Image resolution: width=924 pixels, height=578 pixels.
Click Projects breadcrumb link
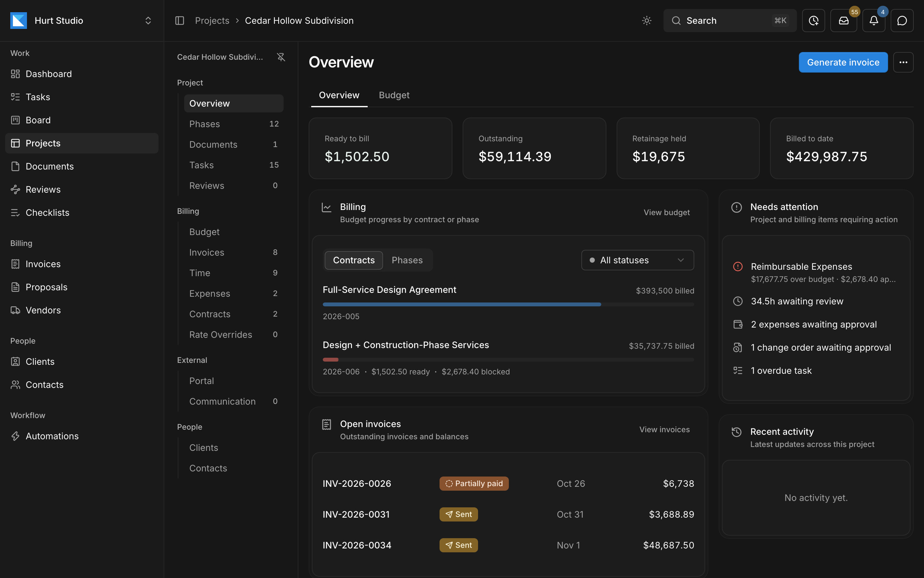point(212,21)
